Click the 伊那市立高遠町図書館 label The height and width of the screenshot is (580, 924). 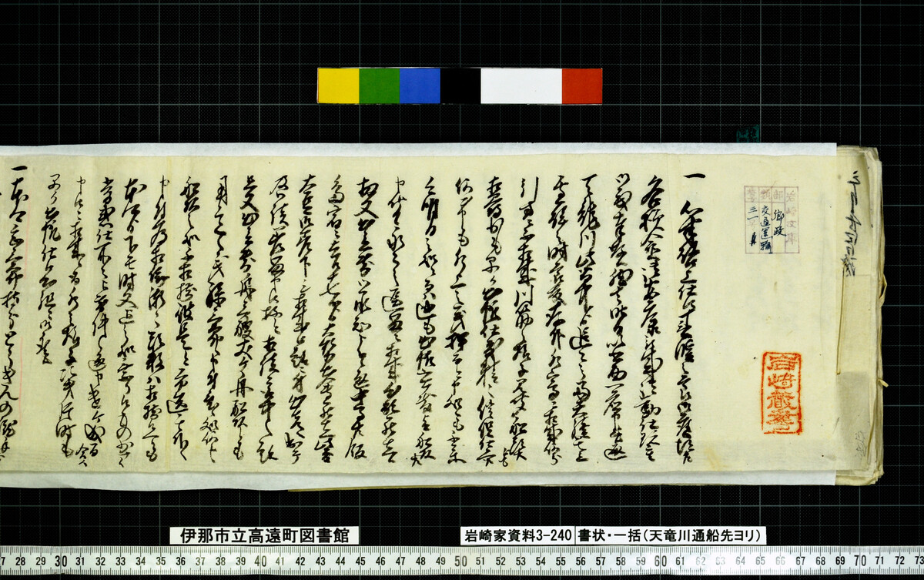[263, 535]
